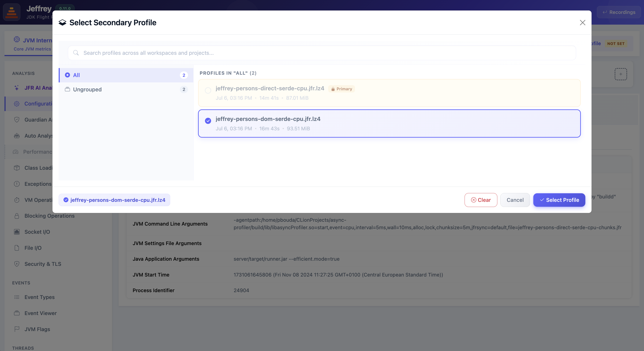The height and width of the screenshot is (351, 644).
Task: Click the Blocking Operations lock icon
Action: (x=16, y=216)
